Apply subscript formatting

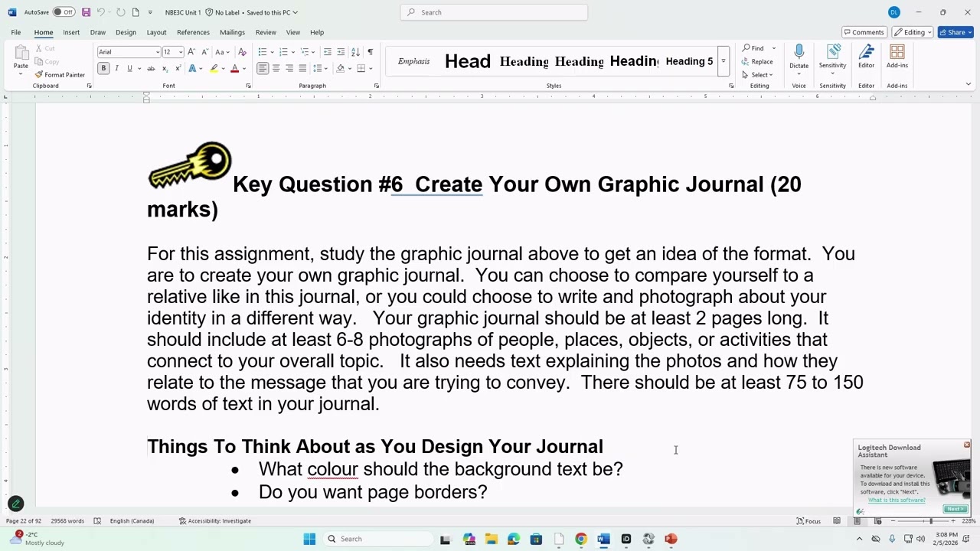164,69
